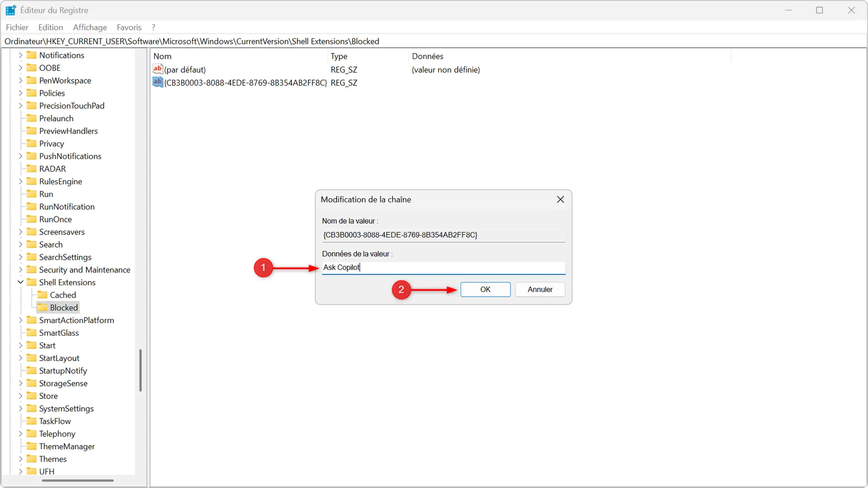Click the SmartGlass folder icon
868x488 pixels.
[32, 333]
